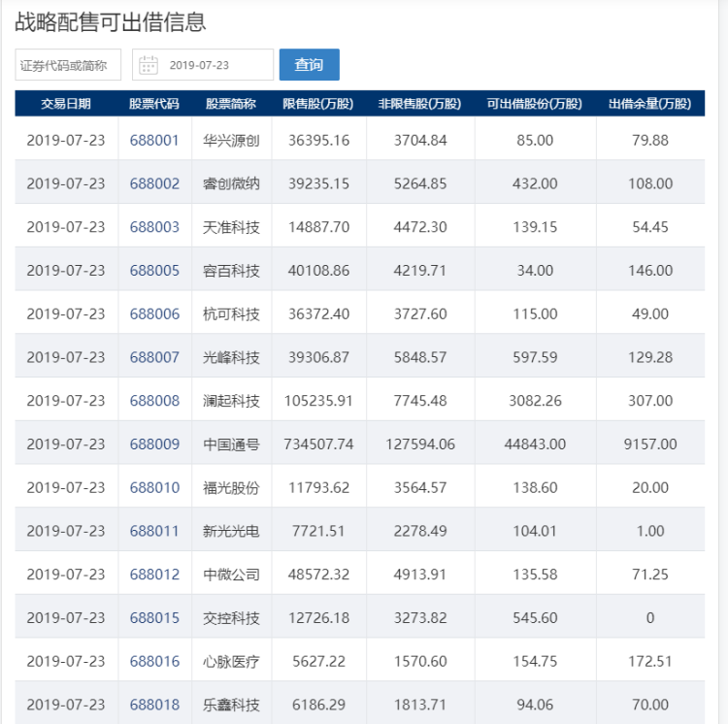Click the 查询 search button

tap(310, 64)
